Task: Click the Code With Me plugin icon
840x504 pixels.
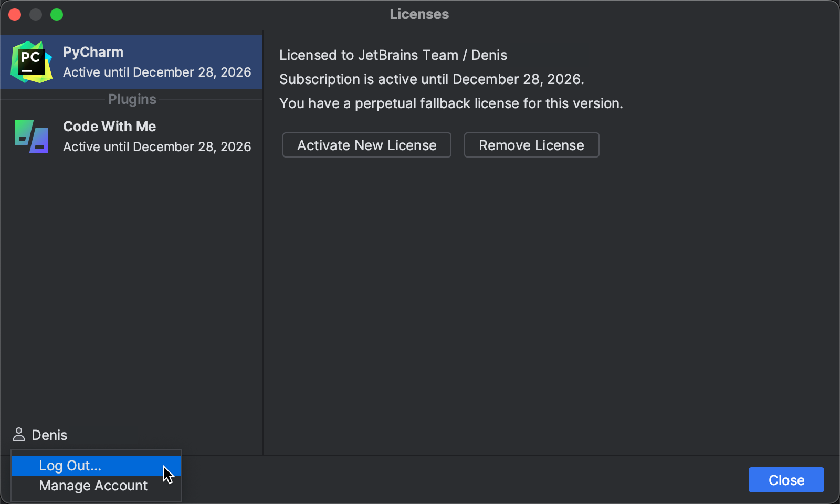Action: (30, 136)
